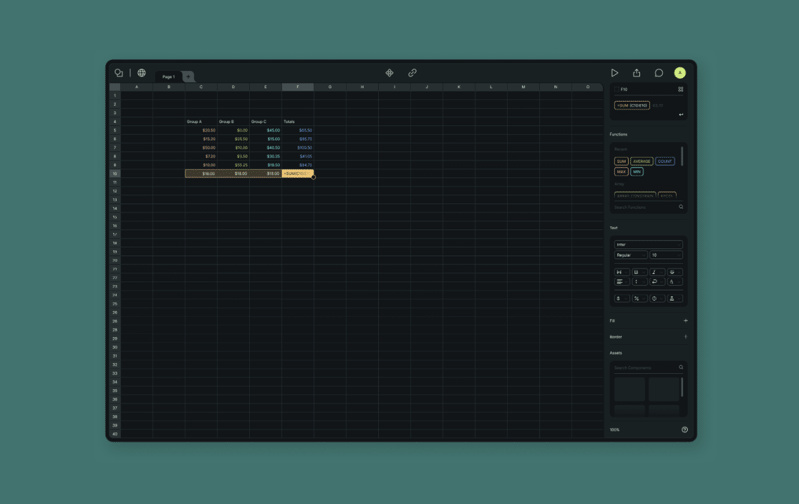This screenshot has width=799, height=504.
Task: Click the italic slanted I text control
Action: pyautogui.click(x=657, y=272)
